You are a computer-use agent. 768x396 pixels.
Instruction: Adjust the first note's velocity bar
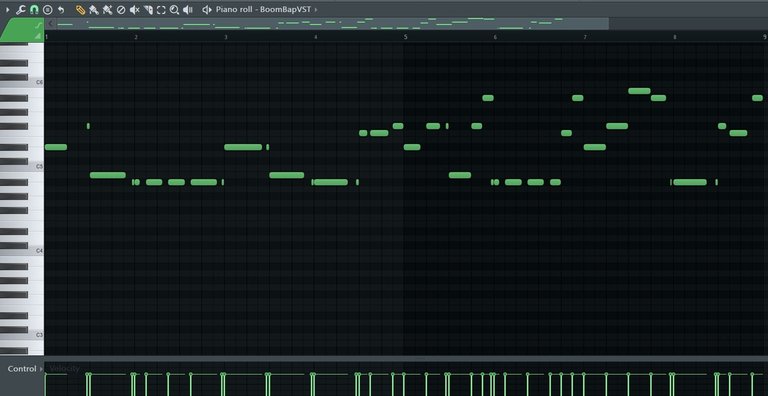pyautogui.click(x=46, y=385)
